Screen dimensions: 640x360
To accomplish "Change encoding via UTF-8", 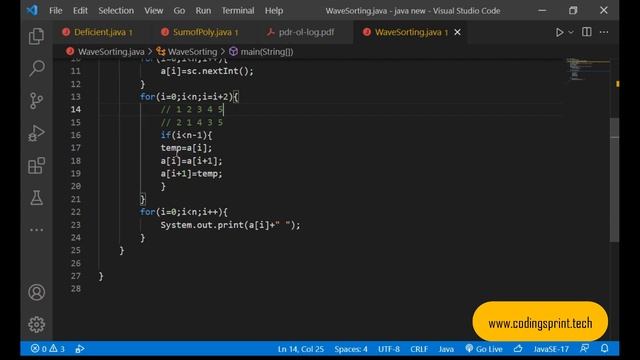I will coord(389,349).
